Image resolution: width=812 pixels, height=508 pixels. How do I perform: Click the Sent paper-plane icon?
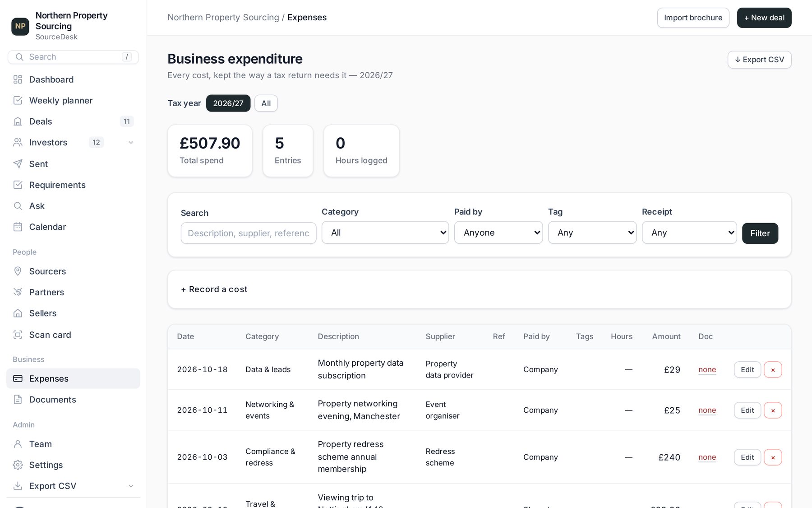click(18, 164)
